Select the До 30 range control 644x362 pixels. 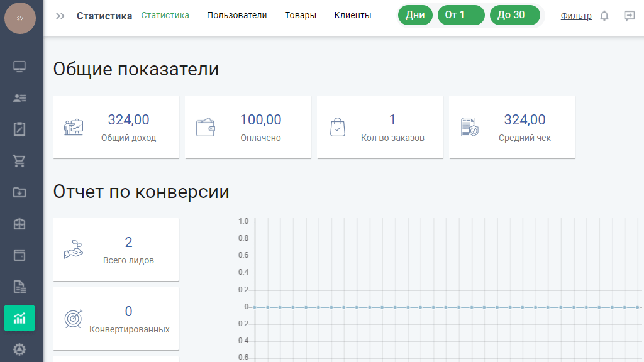click(x=515, y=14)
